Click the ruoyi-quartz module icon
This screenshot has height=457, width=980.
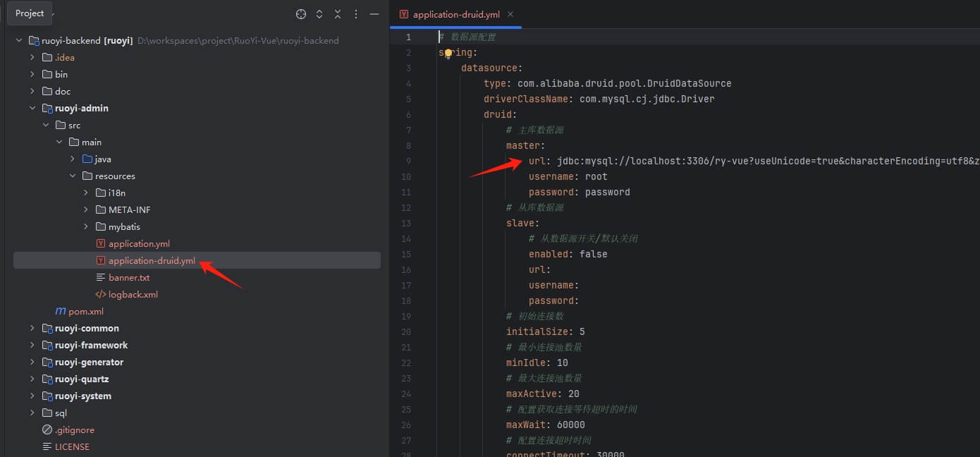47,379
